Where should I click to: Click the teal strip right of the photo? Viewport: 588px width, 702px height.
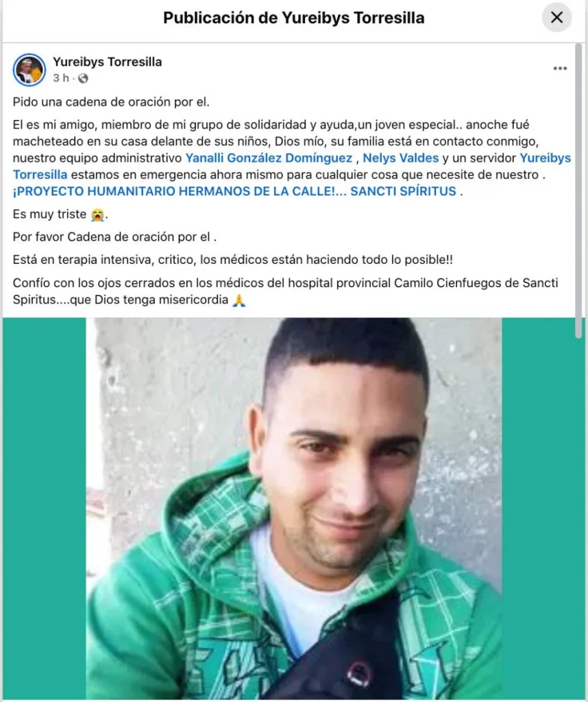(537, 509)
